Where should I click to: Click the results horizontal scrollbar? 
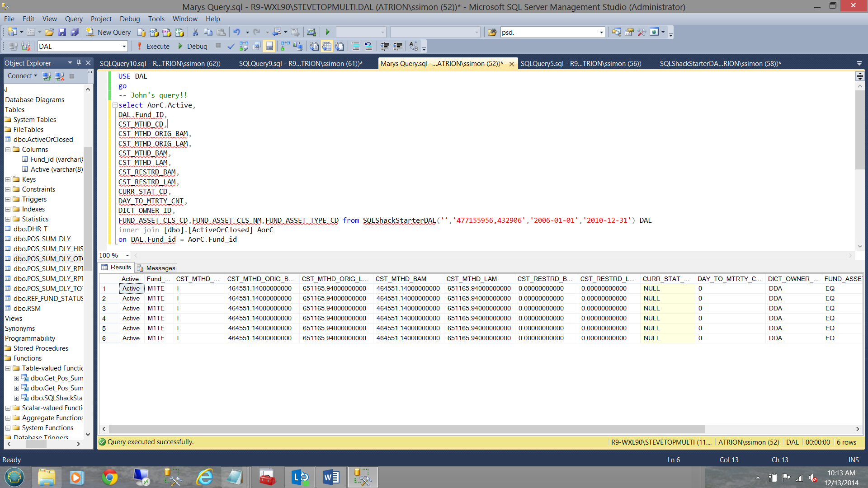point(407,429)
